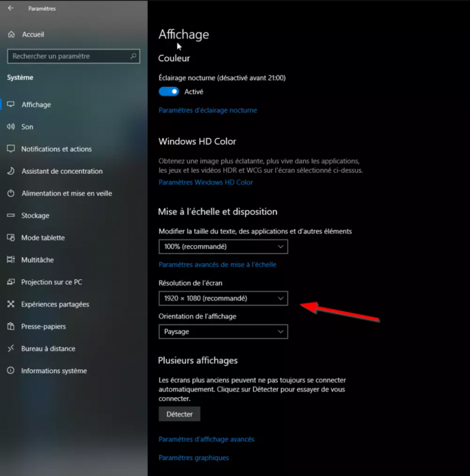This screenshot has width=470, height=476.
Task: Open Assistant de concentration settings
Action: click(62, 171)
